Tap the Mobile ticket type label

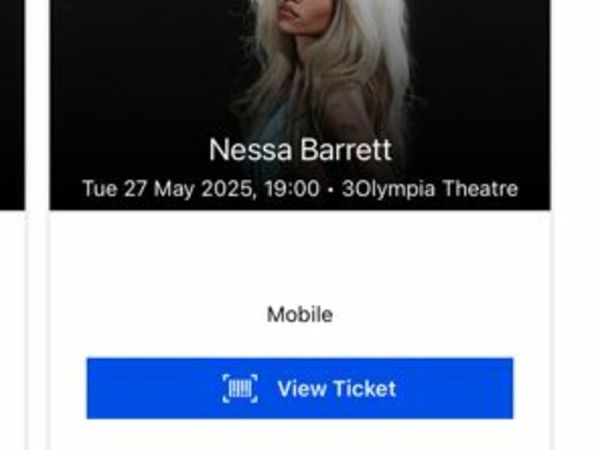click(300, 315)
